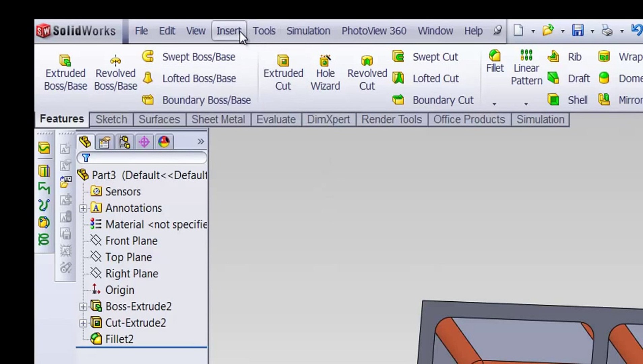Select the Draft feature
The image size is (643, 364).
569,78
